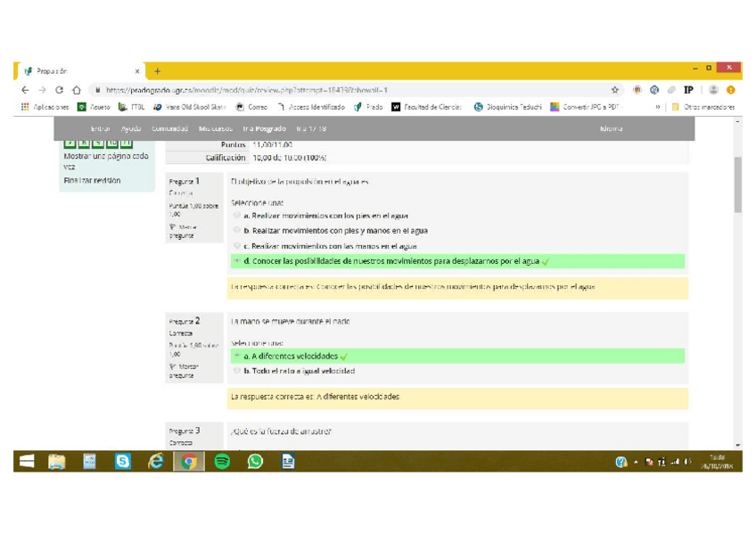Open the Chrome home page icon
The image size is (756, 534).
point(77,90)
